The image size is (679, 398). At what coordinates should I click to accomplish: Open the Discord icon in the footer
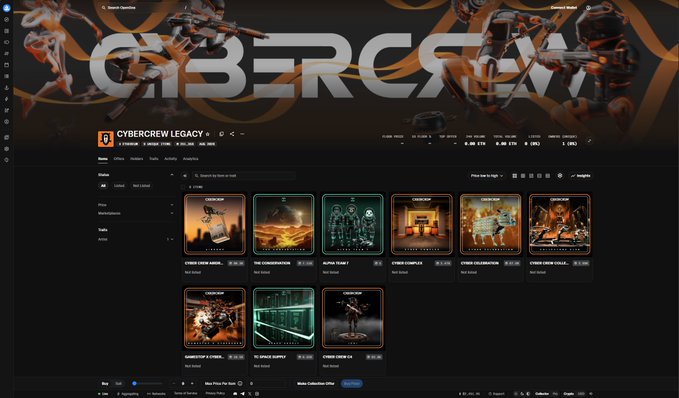pyautogui.click(x=235, y=394)
